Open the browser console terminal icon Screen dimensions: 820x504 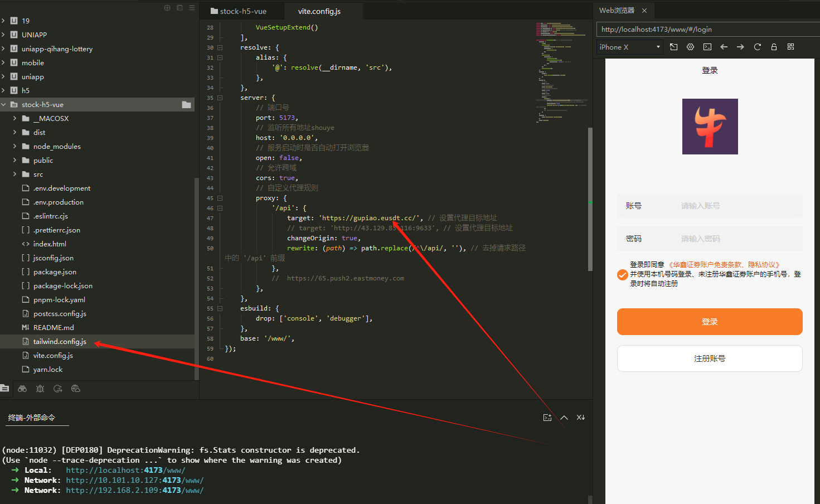(x=707, y=47)
